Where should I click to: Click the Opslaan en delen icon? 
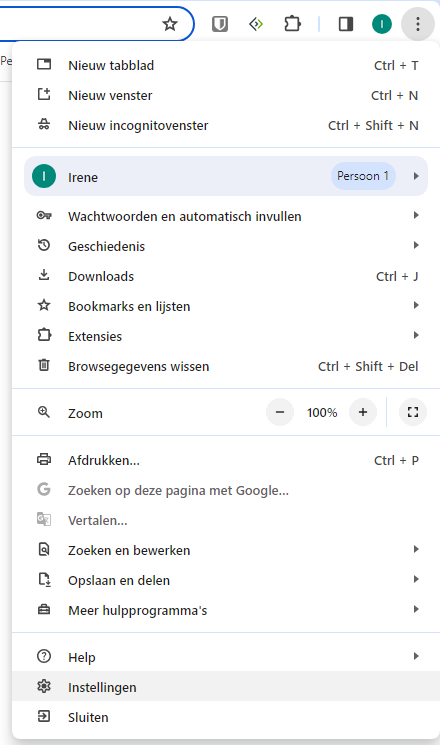tap(44, 580)
